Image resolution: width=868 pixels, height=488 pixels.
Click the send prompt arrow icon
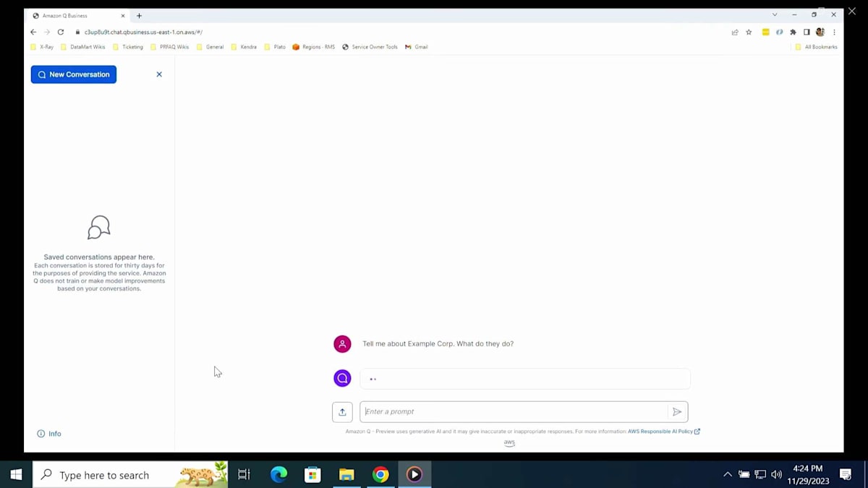pos(677,412)
